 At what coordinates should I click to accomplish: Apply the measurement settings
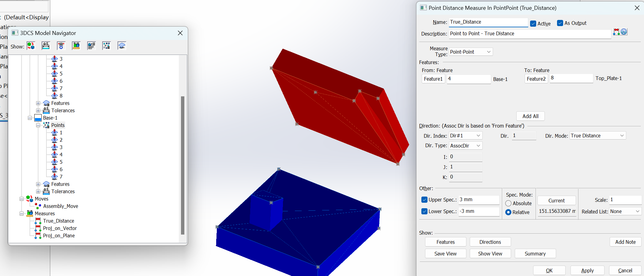pos(587,270)
